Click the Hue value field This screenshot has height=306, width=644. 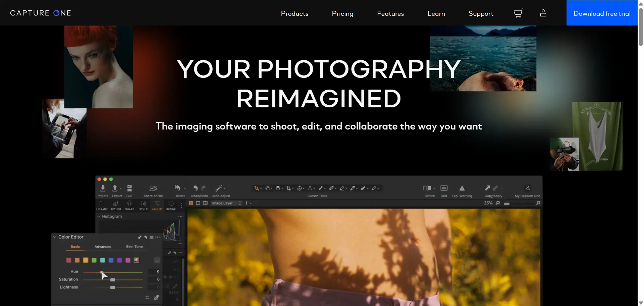154,272
